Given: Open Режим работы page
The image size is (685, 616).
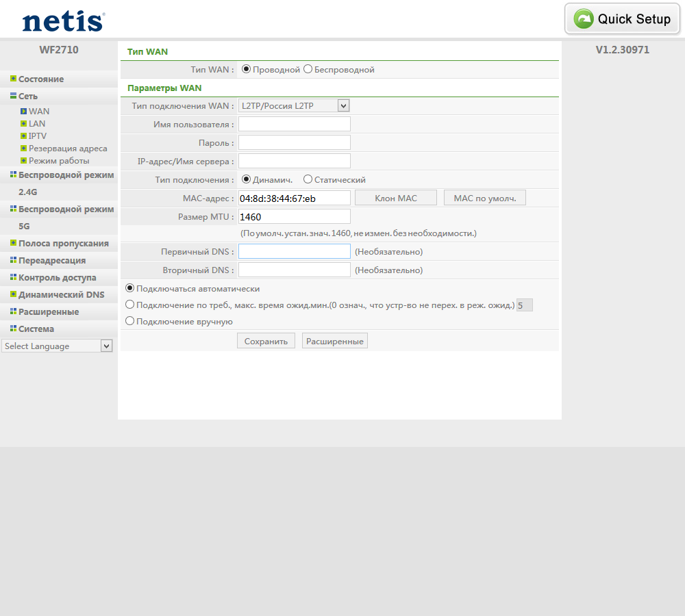Looking at the screenshot, I should (x=59, y=161).
